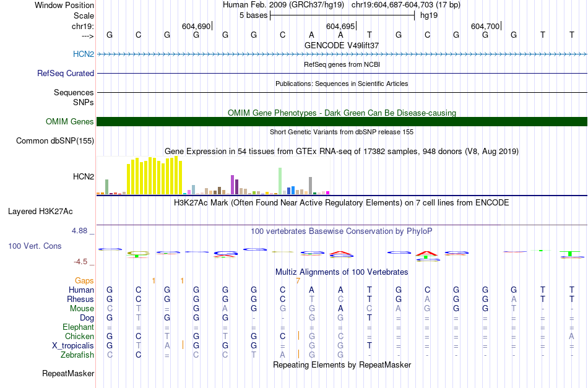This screenshot has height=388, width=588.
Task: Click the yellow brain tissue bars in GTEx chart
Action: [155, 176]
